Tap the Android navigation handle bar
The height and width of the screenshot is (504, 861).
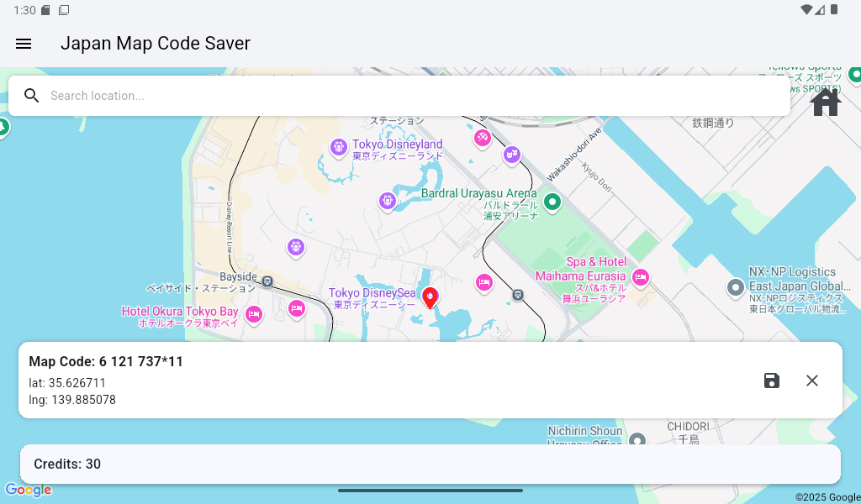430,491
